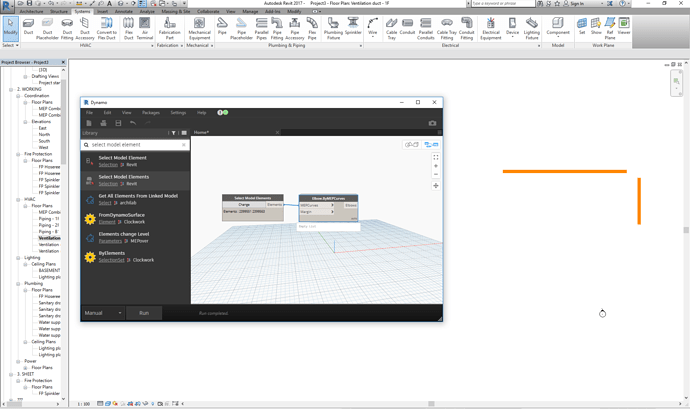This screenshot has height=409, width=690.
Task: Click Dynamo's export image camera icon
Action: pos(432,123)
